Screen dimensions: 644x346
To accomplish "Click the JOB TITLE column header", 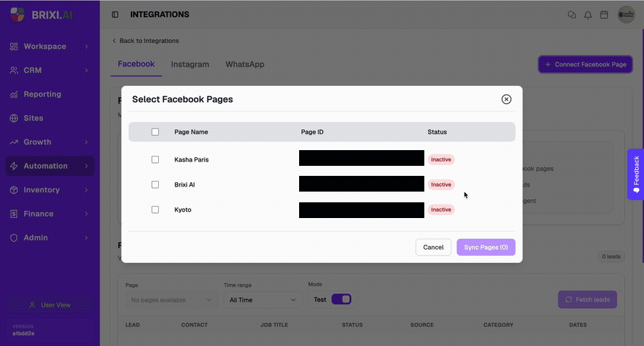I will click(274, 325).
